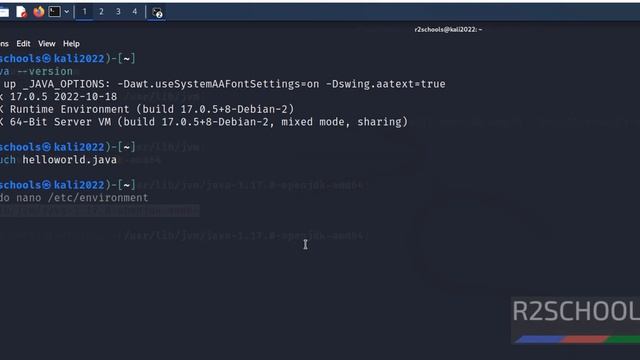Open the text editor from the panel

point(21,12)
